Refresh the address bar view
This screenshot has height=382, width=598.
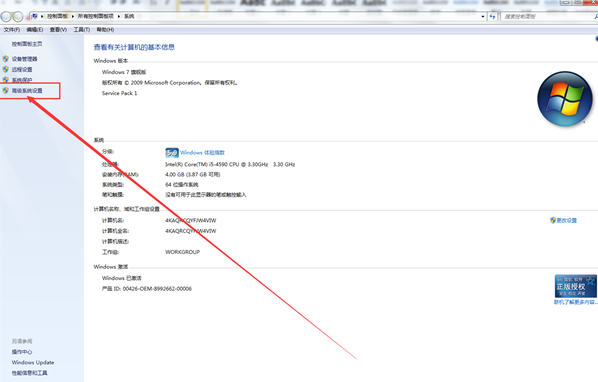[x=492, y=16]
